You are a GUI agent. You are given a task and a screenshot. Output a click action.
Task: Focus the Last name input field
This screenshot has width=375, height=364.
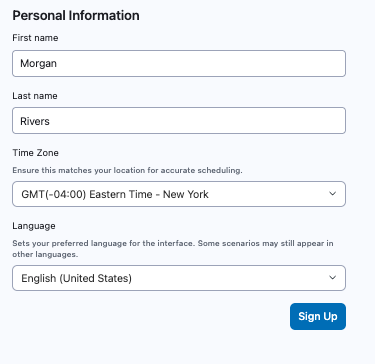[179, 120]
